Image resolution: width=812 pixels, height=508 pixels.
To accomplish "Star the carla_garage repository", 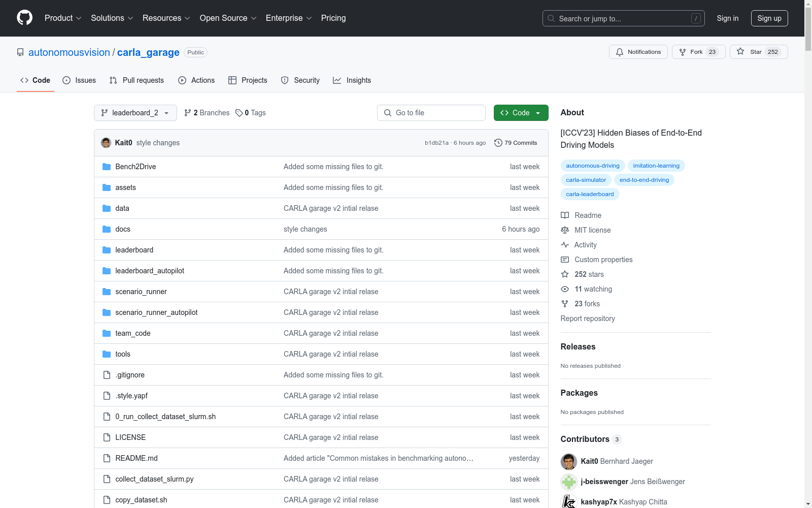I will 759,52.
